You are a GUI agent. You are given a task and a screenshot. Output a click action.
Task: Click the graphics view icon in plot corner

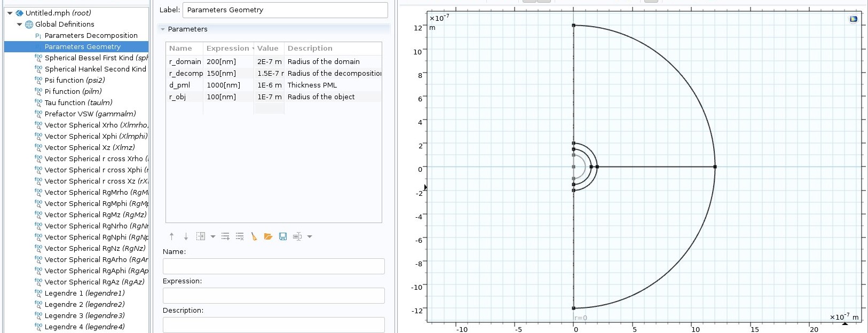point(853,19)
